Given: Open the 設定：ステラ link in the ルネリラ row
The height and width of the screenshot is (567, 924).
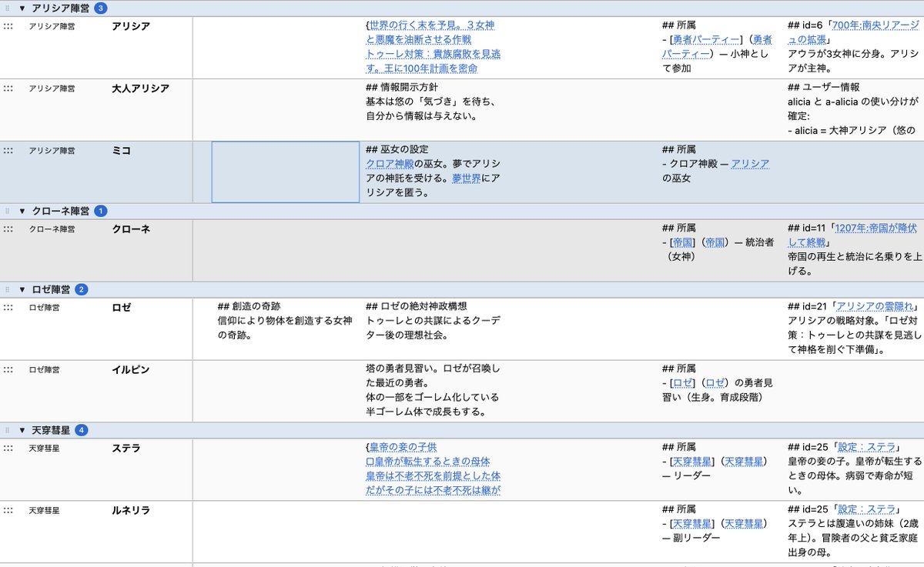Looking at the screenshot, I should (866, 510).
